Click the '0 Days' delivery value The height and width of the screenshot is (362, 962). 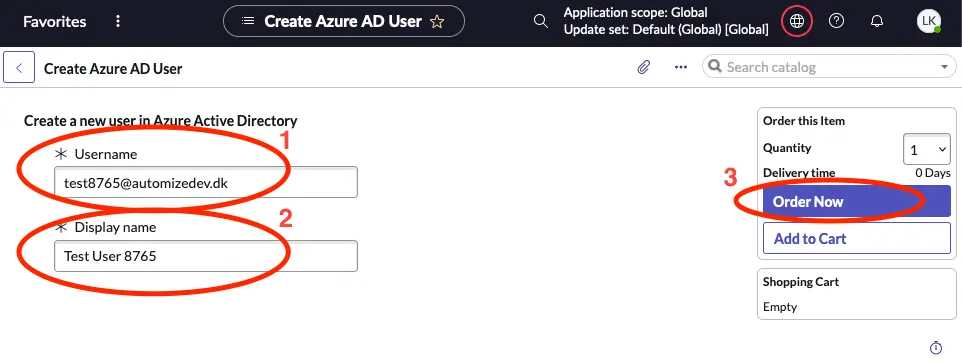coord(933,173)
